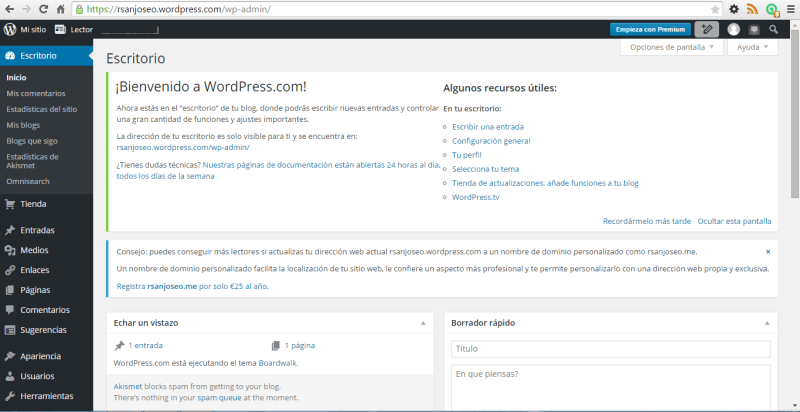The width and height of the screenshot is (800, 412).
Task: Click the Apariencia paintbrush icon
Action: tap(10, 356)
